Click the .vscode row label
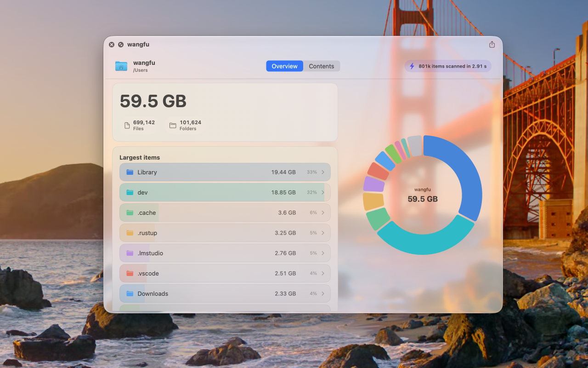588x368 pixels. pos(148,273)
